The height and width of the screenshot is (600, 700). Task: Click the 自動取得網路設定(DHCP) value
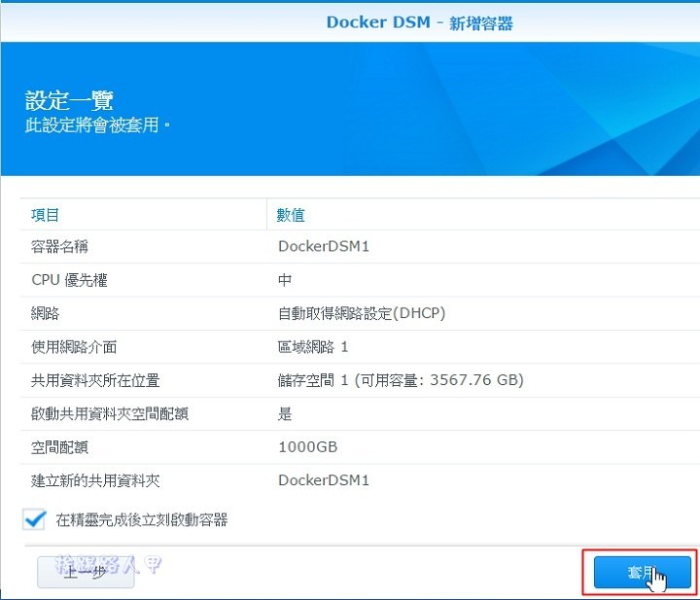[x=362, y=313]
